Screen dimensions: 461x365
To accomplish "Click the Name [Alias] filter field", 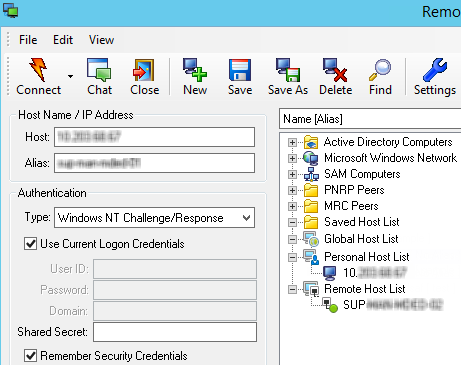I will coord(370,119).
